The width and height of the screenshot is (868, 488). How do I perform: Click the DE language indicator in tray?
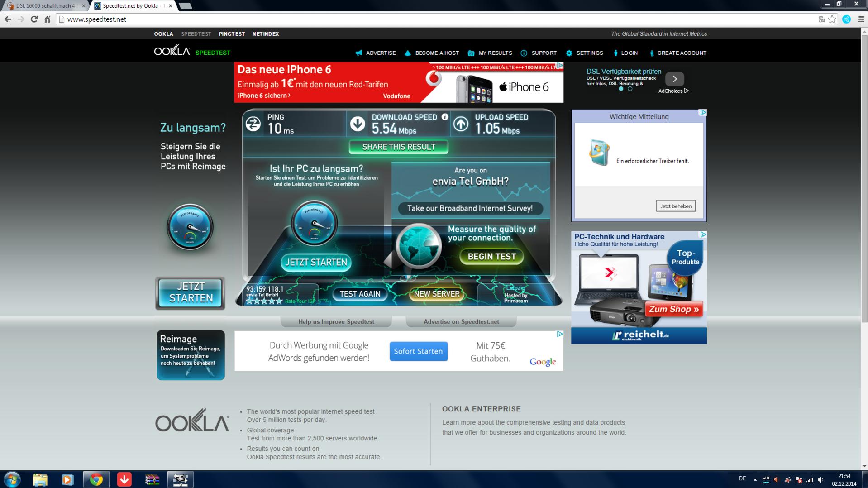[x=742, y=478]
